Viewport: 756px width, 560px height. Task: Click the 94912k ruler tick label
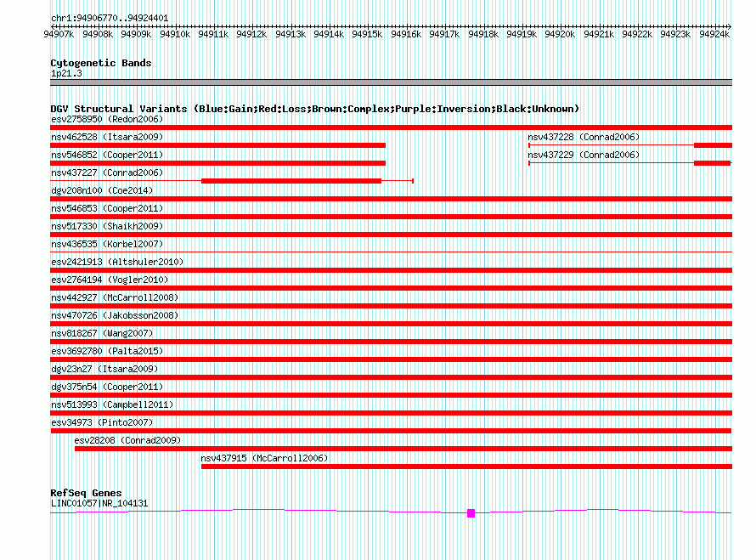pos(251,34)
